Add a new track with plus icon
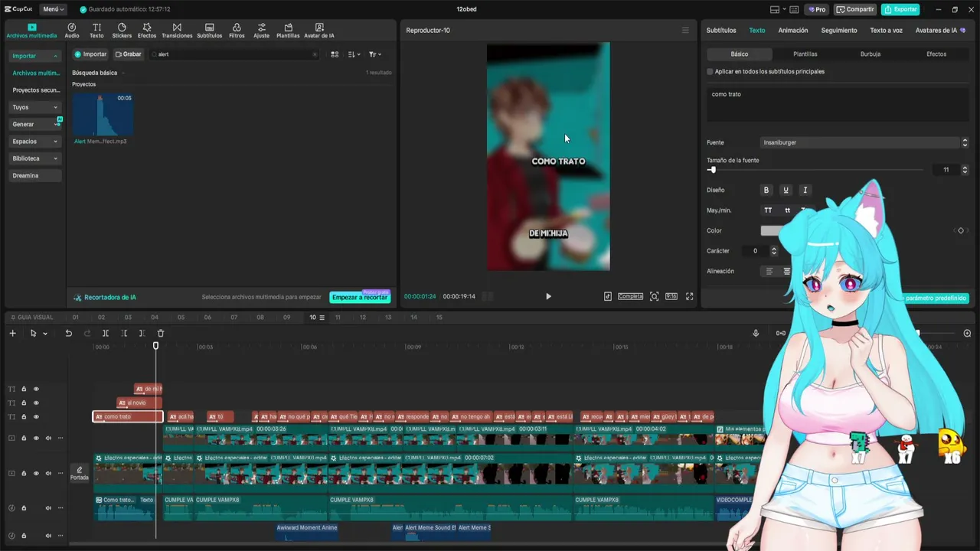Image resolution: width=980 pixels, height=551 pixels. pyautogui.click(x=12, y=333)
